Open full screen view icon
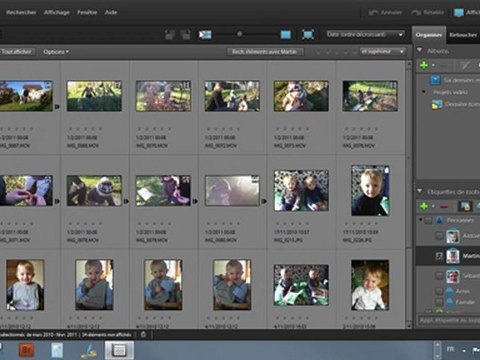Viewport: 480px width, 360px height. point(308,34)
